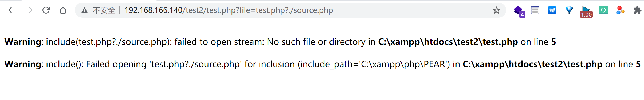The width and height of the screenshot is (644, 100).
Task: Click the not-secure warning triangle icon
Action: click(x=85, y=10)
